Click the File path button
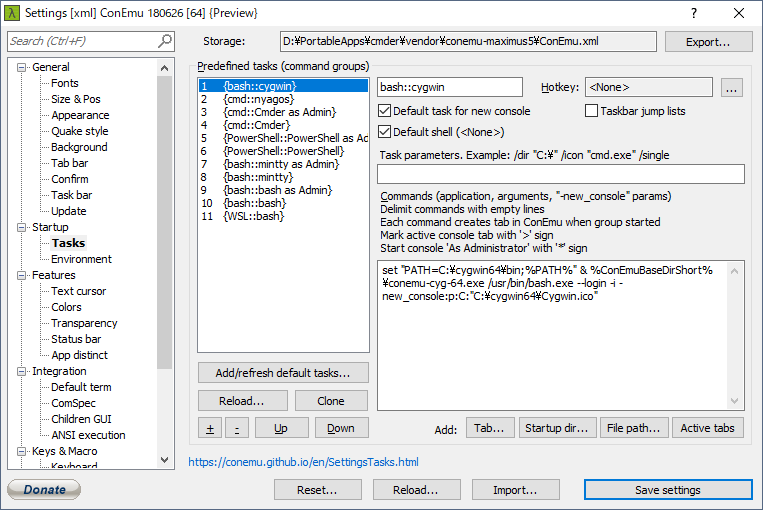The width and height of the screenshot is (763, 510). click(x=634, y=428)
